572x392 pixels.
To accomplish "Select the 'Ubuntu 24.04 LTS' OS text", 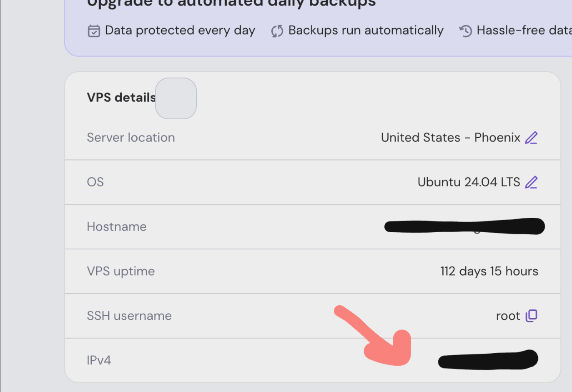I will (x=469, y=182).
